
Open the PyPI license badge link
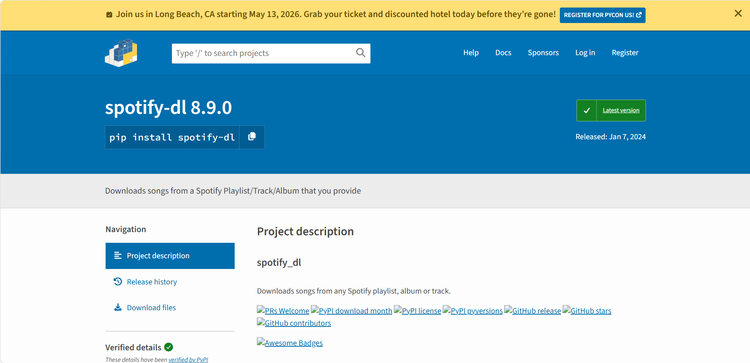[418, 311]
